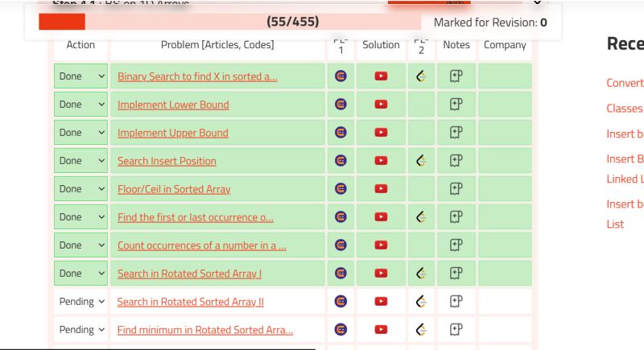The height and width of the screenshot is (350, 644).
Task: Open YouTube solution for Implement Lower Bound
Action: [x=381, y=105]
